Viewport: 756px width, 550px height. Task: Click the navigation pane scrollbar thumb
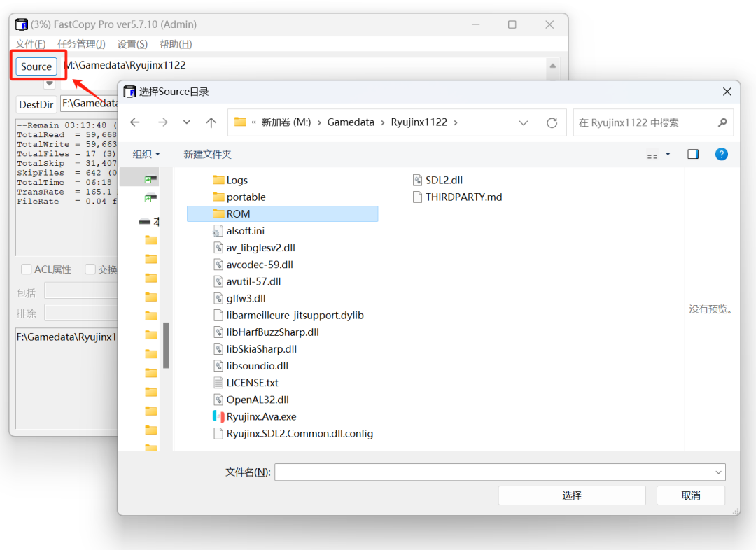pos(167,345)
